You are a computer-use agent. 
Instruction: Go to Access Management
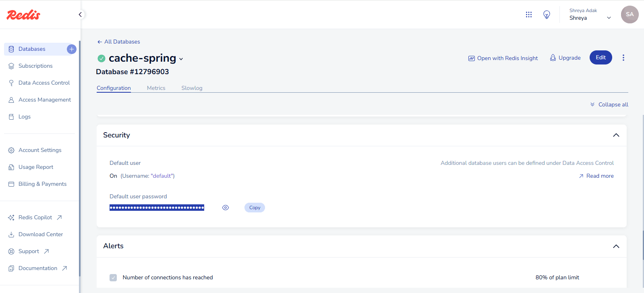tap(44, 100)
